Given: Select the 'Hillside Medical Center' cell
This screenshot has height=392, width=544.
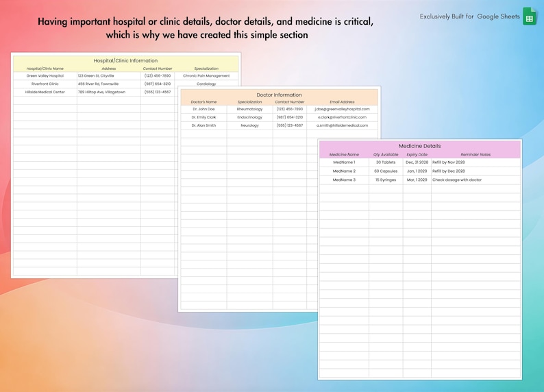Looking at the screenshot, I should tap(45, 93).
